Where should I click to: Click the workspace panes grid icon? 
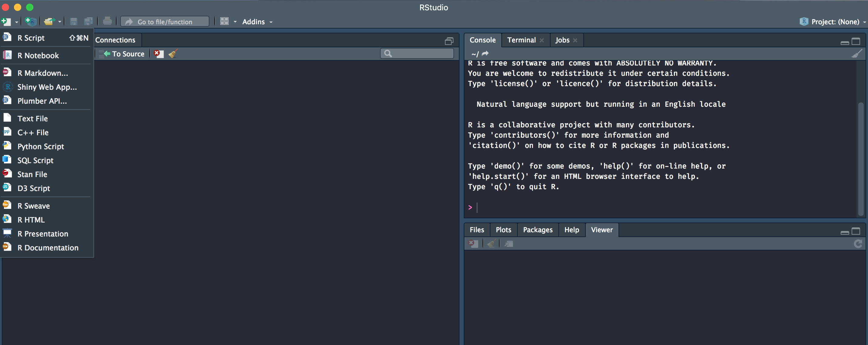[224, 22]
